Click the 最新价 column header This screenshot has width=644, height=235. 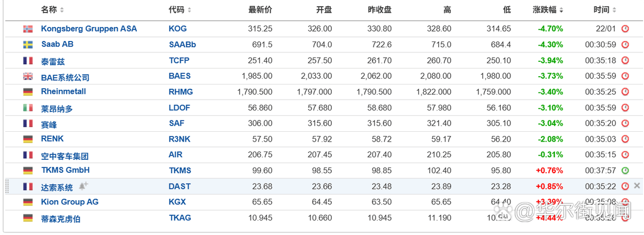click(x=260, y=9)
